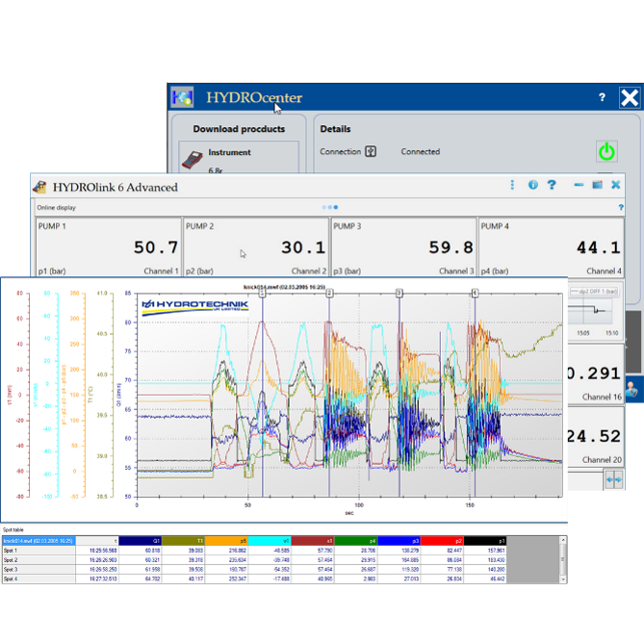Click the Online display page indicator dots
The image size is (644, 644).
[330, 207]
